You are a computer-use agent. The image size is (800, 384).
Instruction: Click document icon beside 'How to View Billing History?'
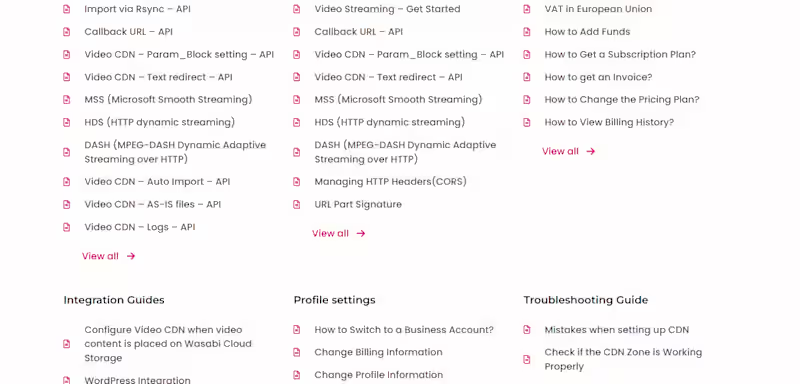(527, 122)
